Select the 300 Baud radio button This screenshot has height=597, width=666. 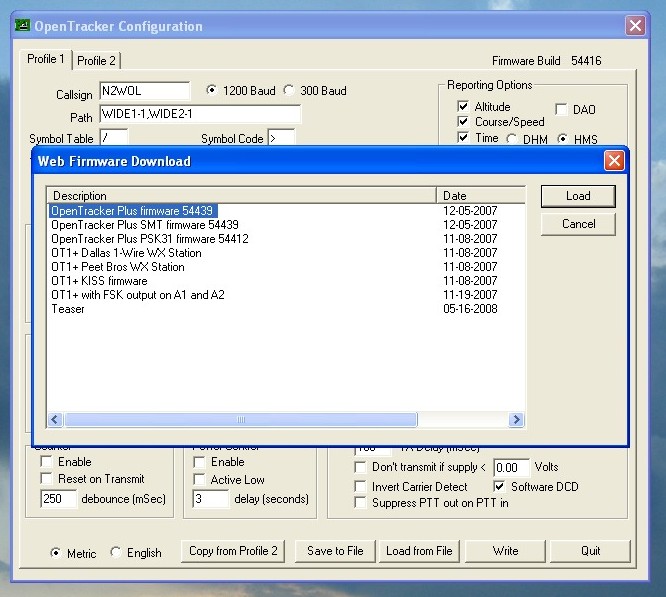pos(289,90)
